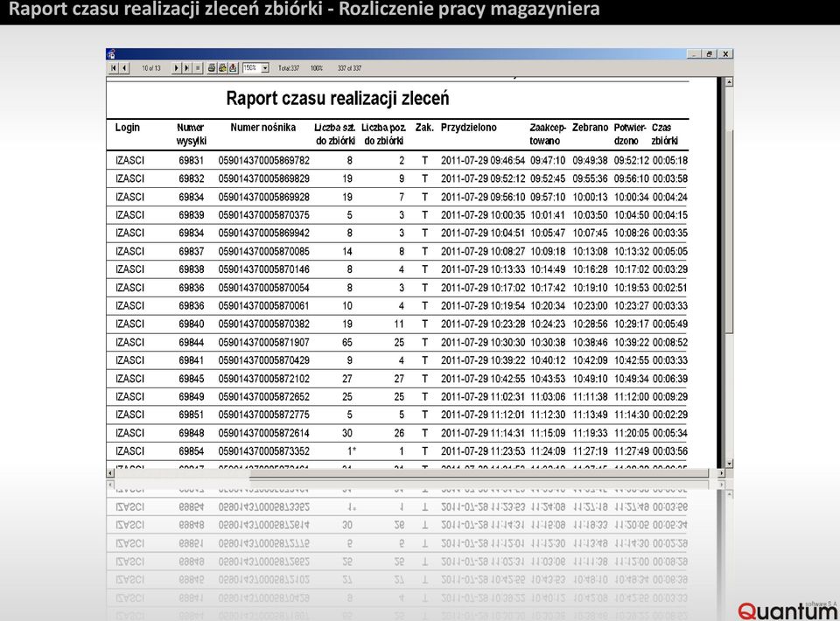Click the '10 of 13' page indicator
The width and height of the screenshot is (840, 621).
tap(151, 68)
